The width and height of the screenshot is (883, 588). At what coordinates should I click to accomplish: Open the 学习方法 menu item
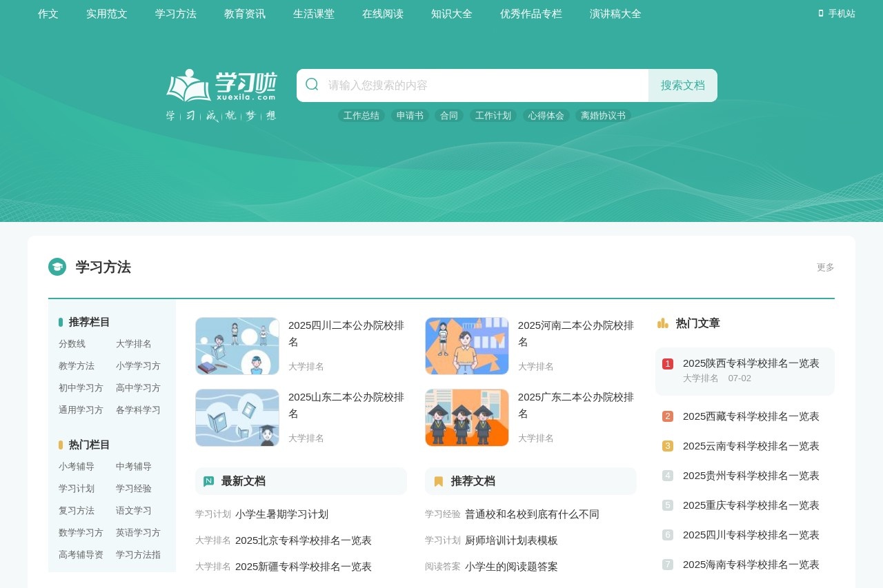coord(176,13)
